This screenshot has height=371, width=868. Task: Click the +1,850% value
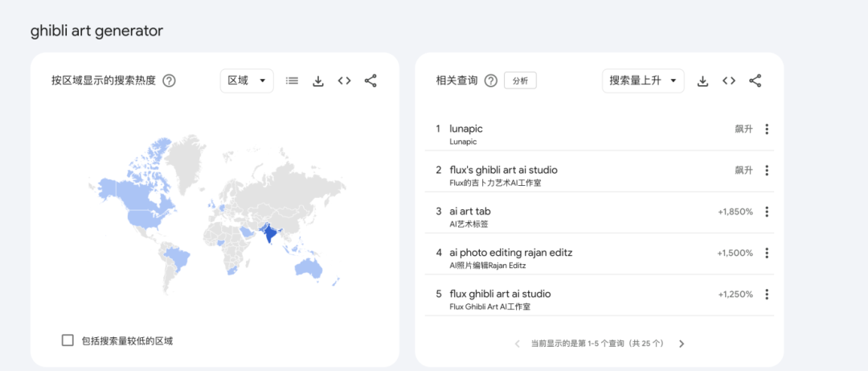click(735, 212)
